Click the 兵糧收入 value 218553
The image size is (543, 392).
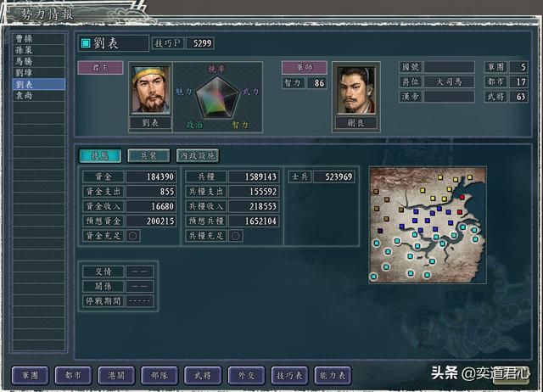coord(254,207)
